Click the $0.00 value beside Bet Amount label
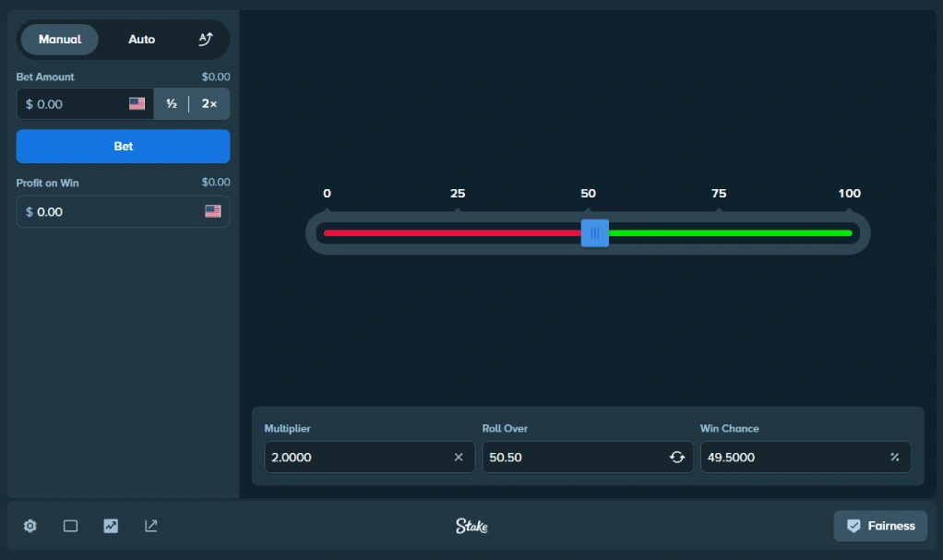The image size is (943, 560). [216, 77]
